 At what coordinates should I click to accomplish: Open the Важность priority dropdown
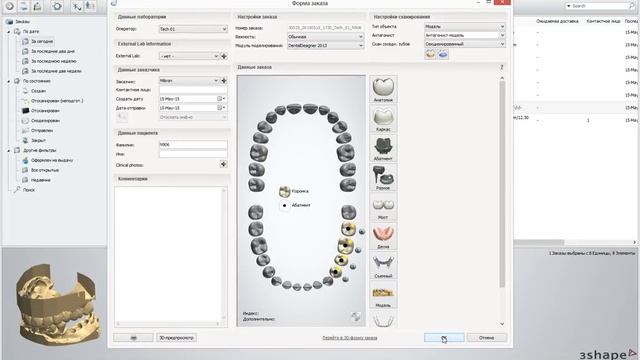click(325, 37)
